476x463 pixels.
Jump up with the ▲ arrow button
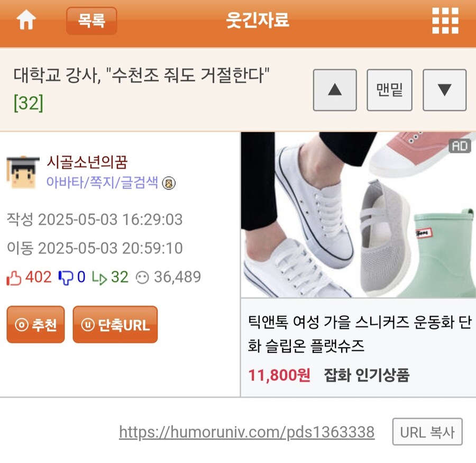tap(335, 90)
